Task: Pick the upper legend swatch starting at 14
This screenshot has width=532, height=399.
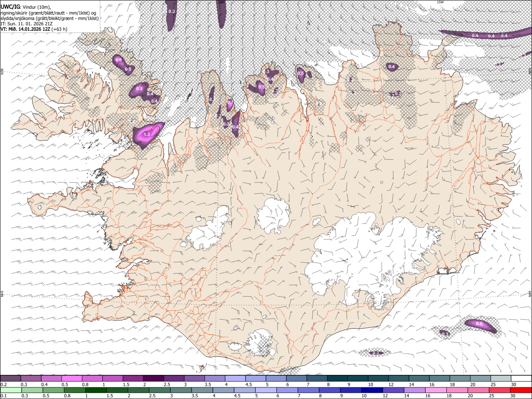Action: click(x=419, y=378)
